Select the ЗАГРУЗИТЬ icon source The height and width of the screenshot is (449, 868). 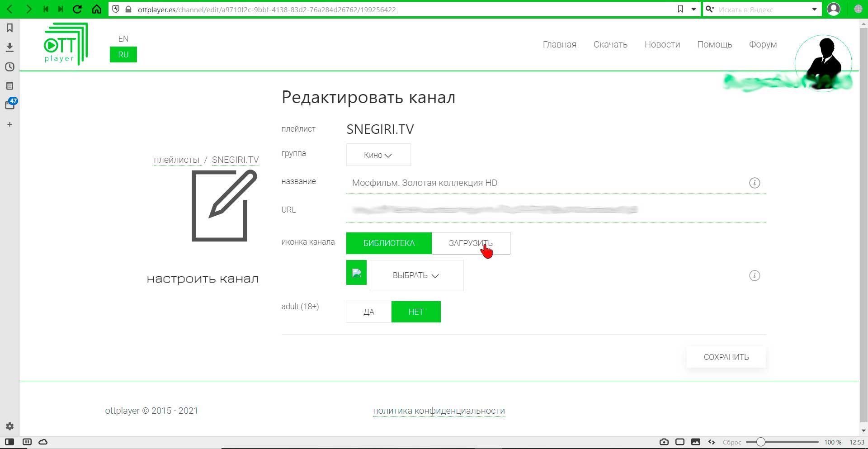pyautogui.click(x=471, y=243)
